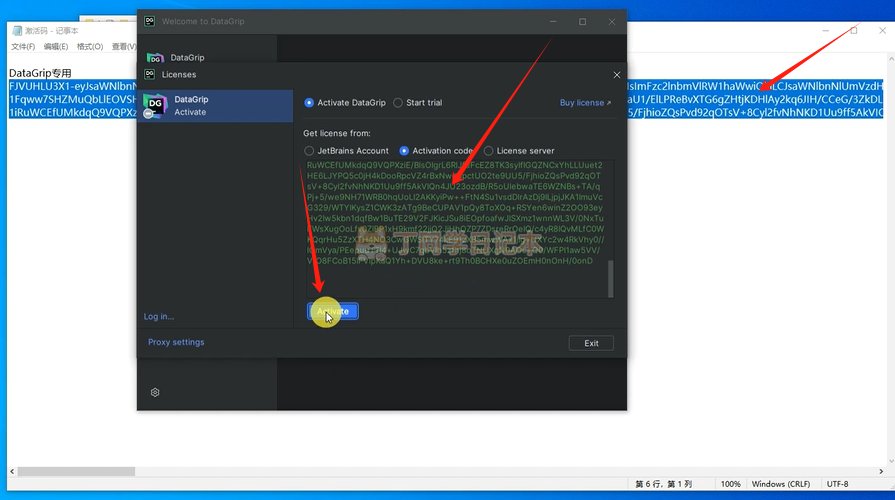Open the settings gear in Welcome window
The width and height of the screenshot is (895, 500).
[155, 392]
